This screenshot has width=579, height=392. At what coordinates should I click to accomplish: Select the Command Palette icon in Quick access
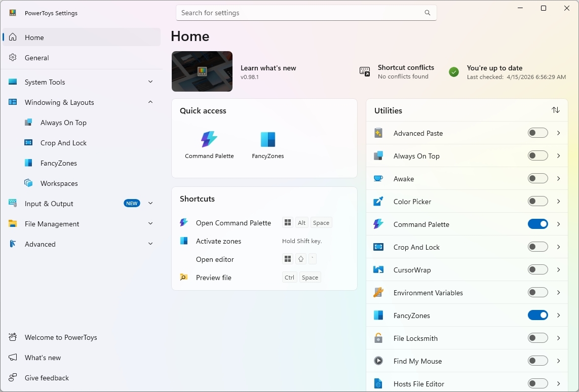coord(209,138)
